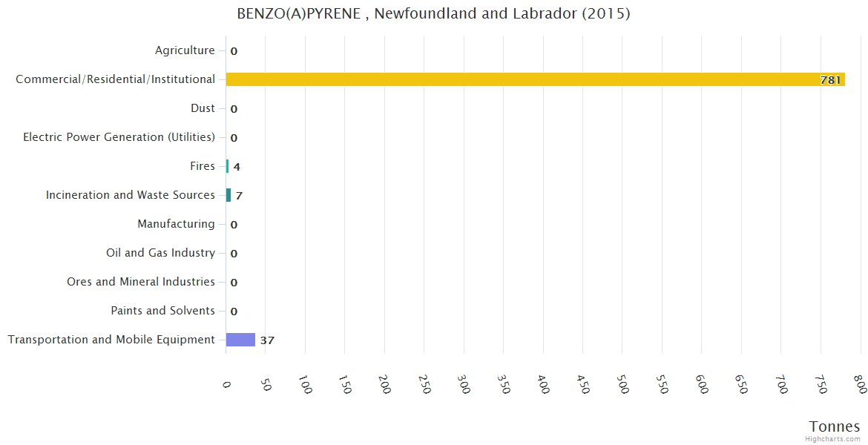Click the Agriculture category label
Image resolution: width=868 pixels, height=445 pixels.
tap(185, 50)
